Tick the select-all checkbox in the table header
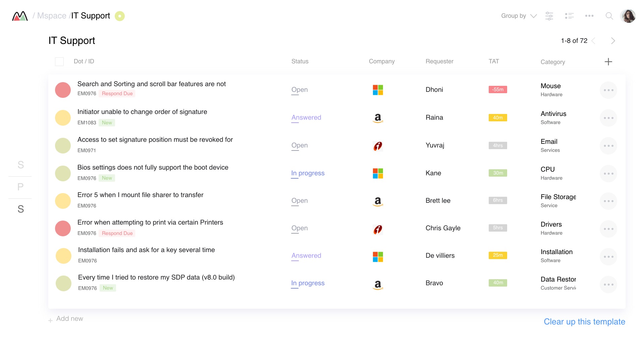The width and height of the screenshot is (644, 362). point(59,62)
